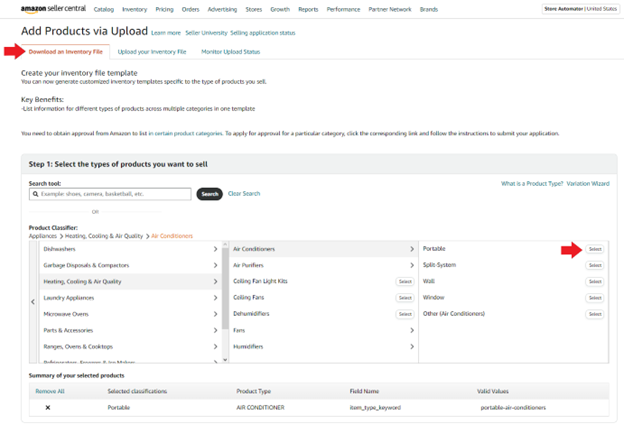Open the Orders menu
The width and height of the screenshot is (624, 424).
pyautogui.click(x=191, y=9)
